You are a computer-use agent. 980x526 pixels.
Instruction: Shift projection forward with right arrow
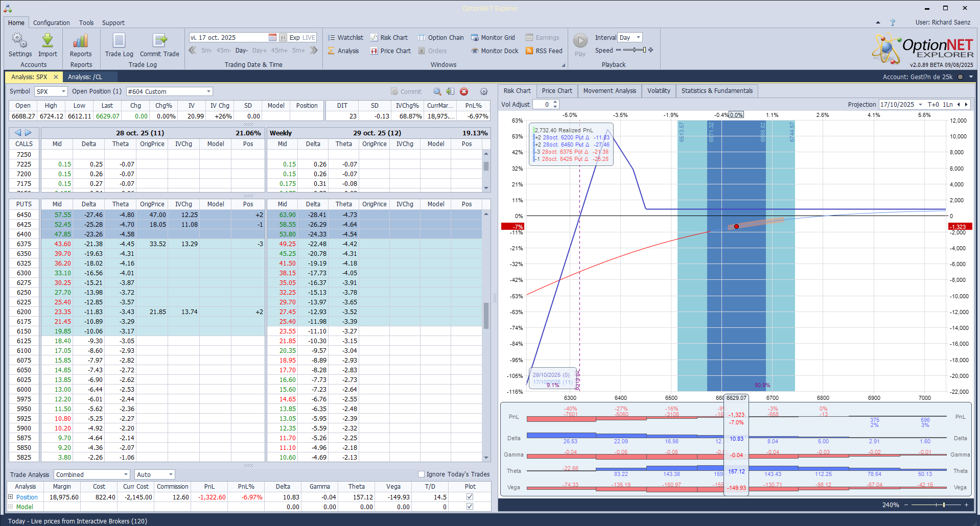966,104
